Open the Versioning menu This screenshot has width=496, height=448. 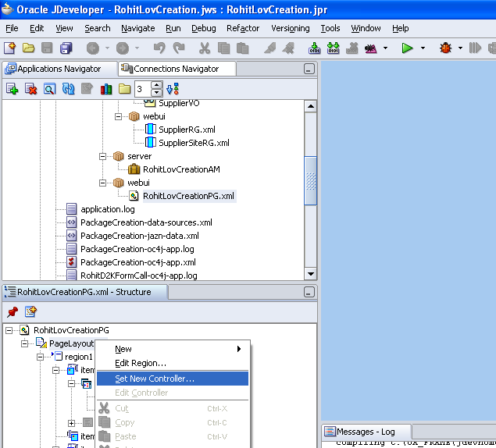pyautogui.click(x=290, y=28)
